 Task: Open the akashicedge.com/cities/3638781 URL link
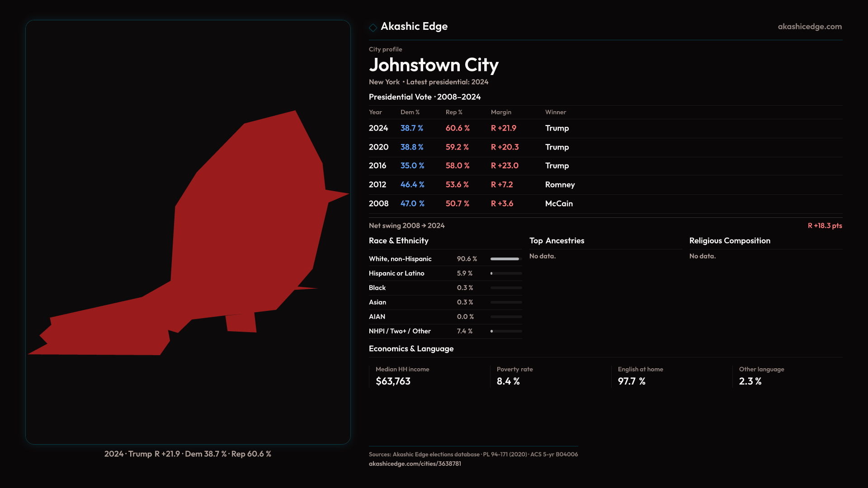pyautogui.click(x=415, y=464)
